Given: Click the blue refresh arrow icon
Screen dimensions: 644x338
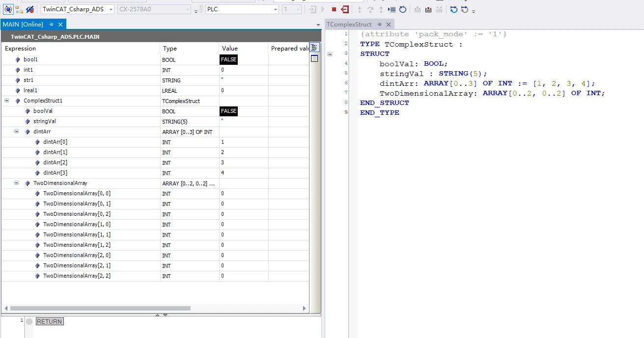Looking at the screenshot, I should 453,9.
